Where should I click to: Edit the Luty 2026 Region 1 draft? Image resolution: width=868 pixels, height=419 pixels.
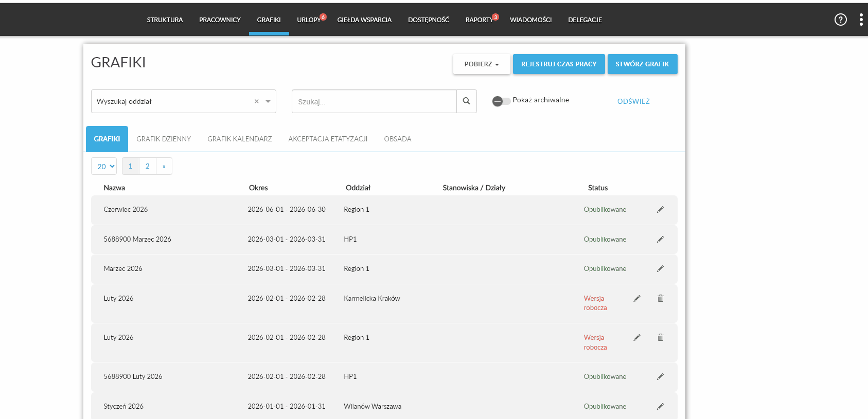tap(637, 338)
